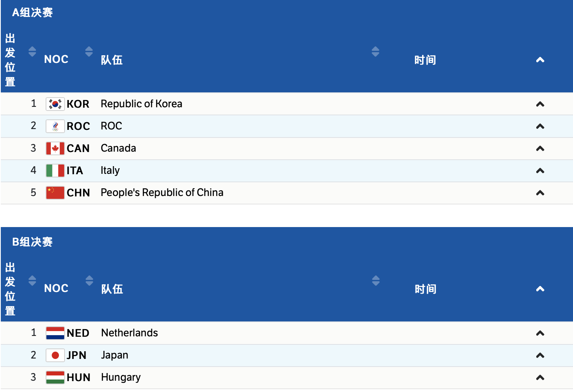This screenshot has width=573, height=392.
Task: Sort B组决赛 table by 出发位置
Action: tap(32, 281)
